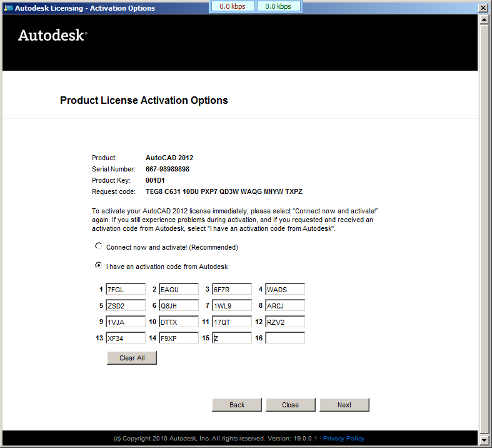Click activation code field 1 containing 7FGL
Image resolution: width=492 pixels, height=448 pixels.
coord(126,289)
